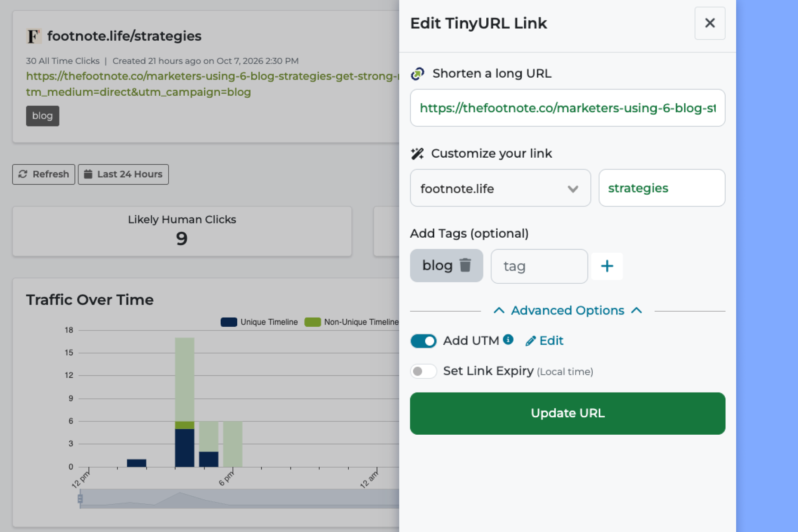Image resolution: width=798 pixels, height=532 pixels.
Task: Click the Add UTM info icon
Action: (508, 339)
